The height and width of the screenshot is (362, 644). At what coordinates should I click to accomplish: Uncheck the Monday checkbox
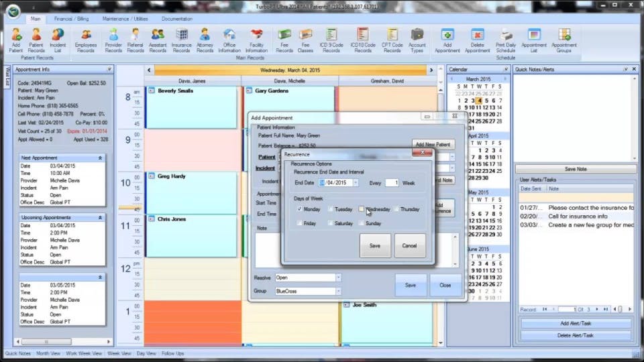(x=299, y=209)
